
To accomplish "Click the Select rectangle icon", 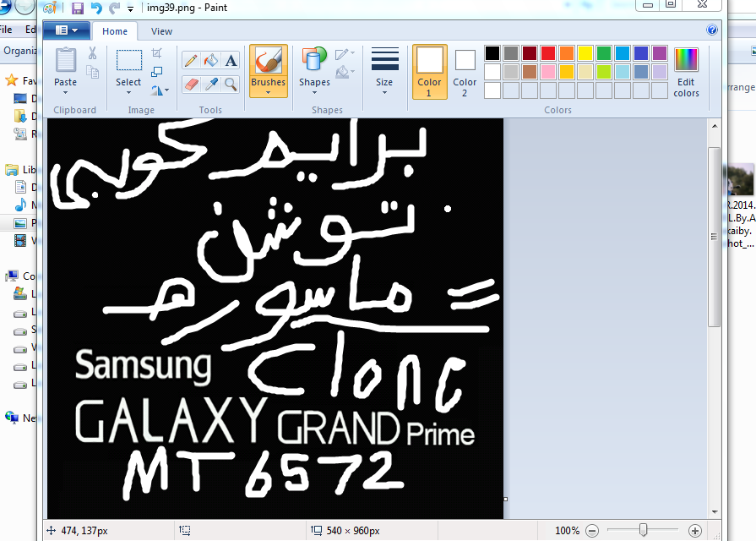I will point(128,61).
